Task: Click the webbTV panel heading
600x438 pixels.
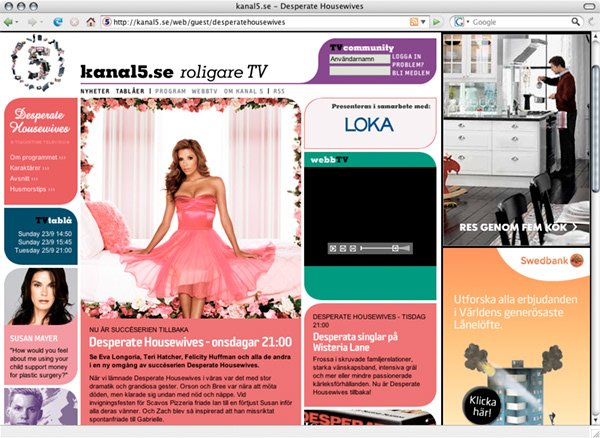Action: point(329,160)
